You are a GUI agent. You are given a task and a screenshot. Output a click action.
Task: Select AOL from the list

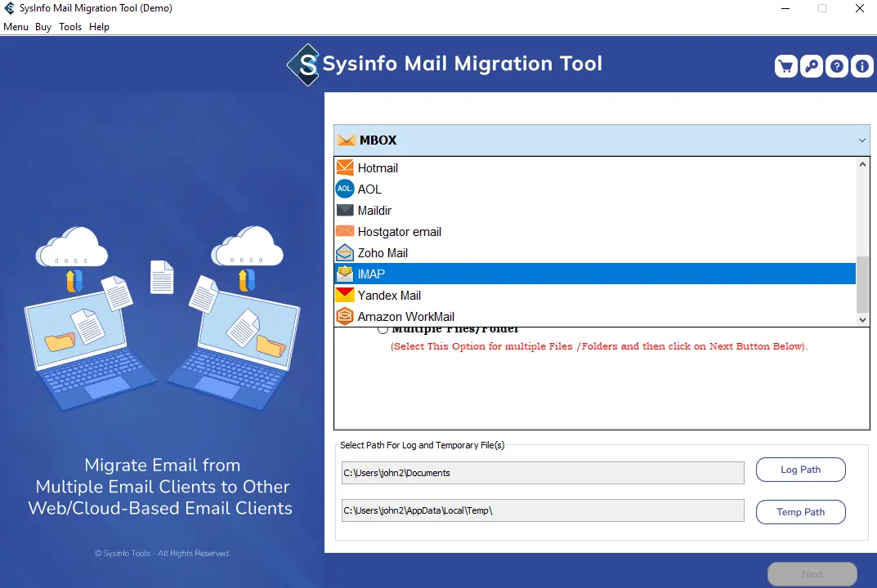coord(595,189)
